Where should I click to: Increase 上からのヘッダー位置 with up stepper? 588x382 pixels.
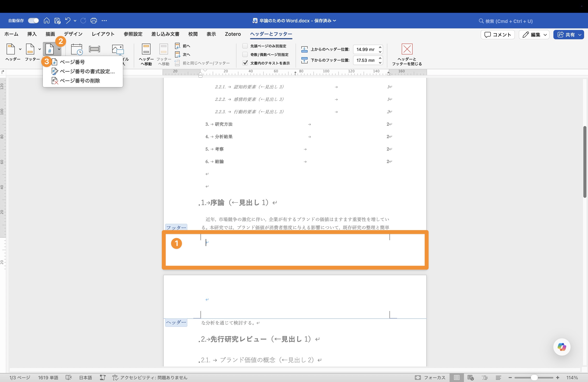click(x=380, y=48)
